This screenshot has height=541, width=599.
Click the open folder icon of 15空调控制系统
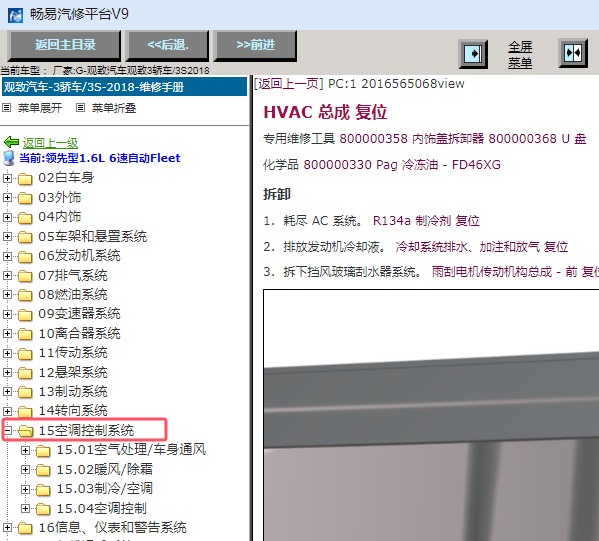point(26,431)
